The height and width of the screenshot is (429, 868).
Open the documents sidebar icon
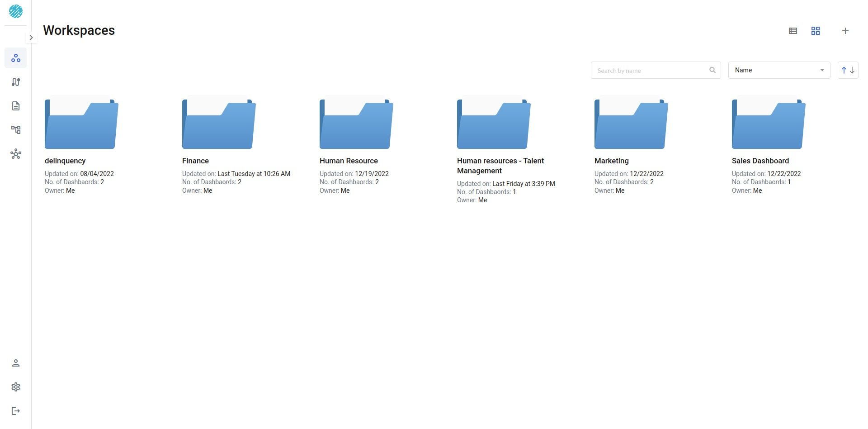pos(16,106)
